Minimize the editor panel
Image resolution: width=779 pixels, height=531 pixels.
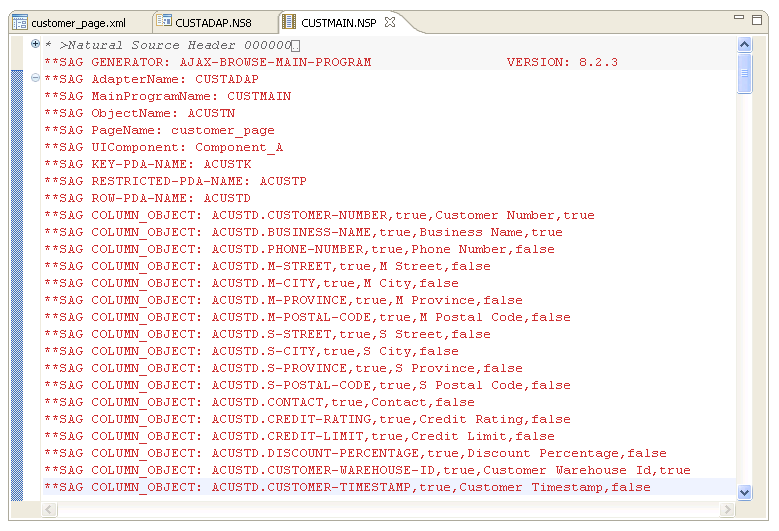point(740,19)
